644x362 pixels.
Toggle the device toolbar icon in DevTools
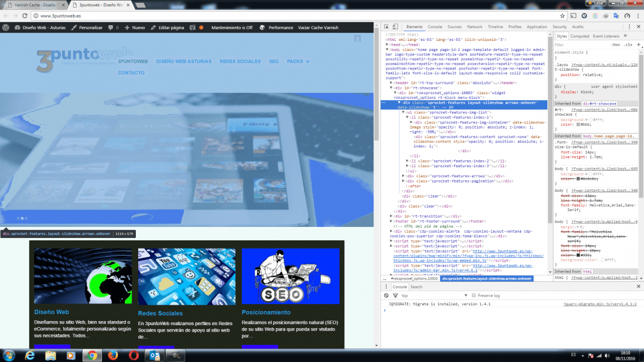coord(395,27)
